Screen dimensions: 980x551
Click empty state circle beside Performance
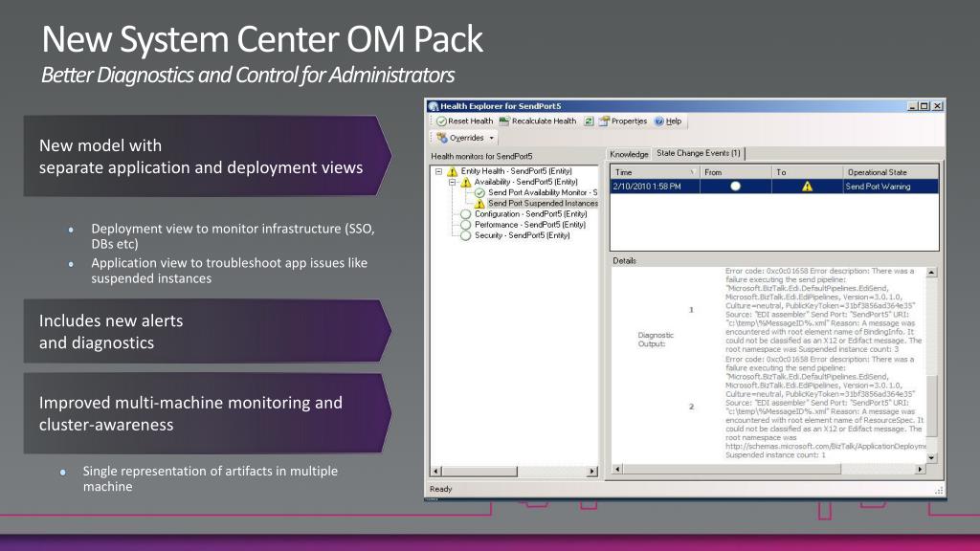coord(466,225)
